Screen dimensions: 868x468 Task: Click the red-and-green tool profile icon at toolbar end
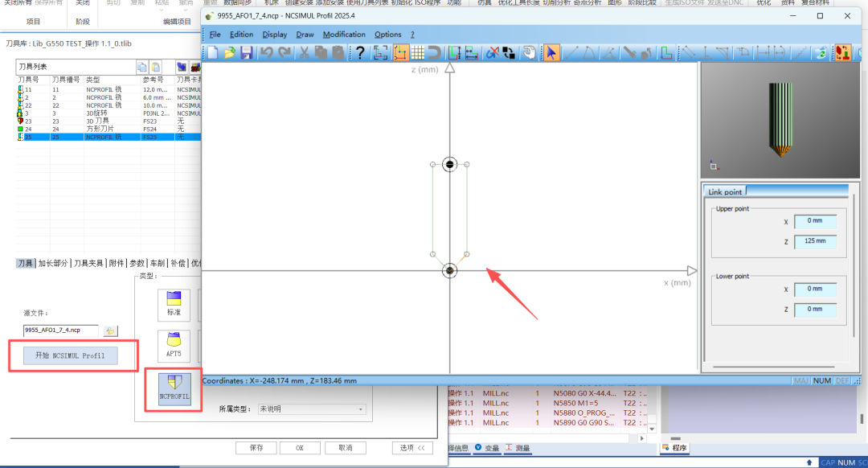point(843,52)
